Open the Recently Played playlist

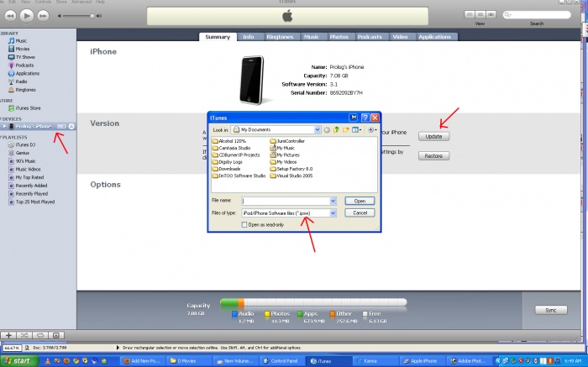(32, 194)
